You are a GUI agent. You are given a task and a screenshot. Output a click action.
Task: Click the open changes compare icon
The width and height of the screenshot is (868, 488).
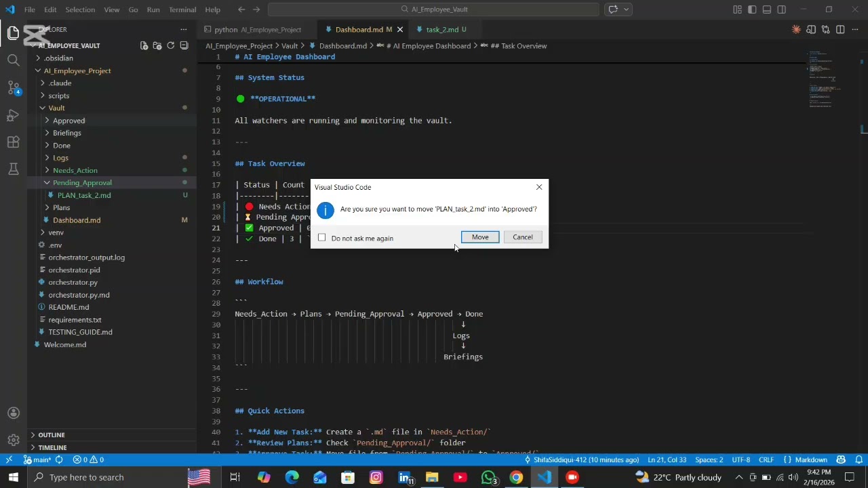pyautogui.click(x=826, y=29)
